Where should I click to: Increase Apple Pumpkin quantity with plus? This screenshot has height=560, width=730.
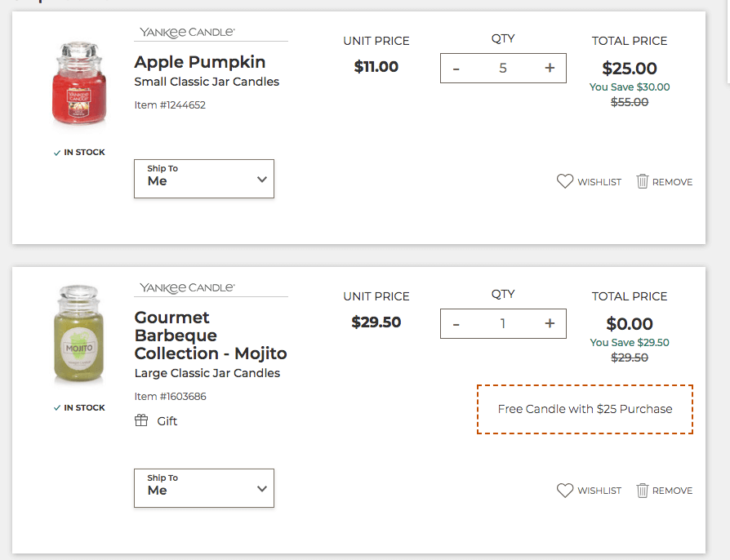pyautogui.click(x=550, y=68)
